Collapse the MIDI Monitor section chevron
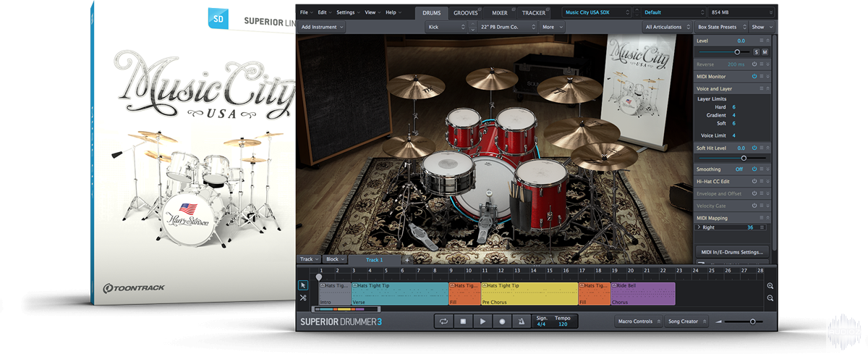 click(767, 76)
